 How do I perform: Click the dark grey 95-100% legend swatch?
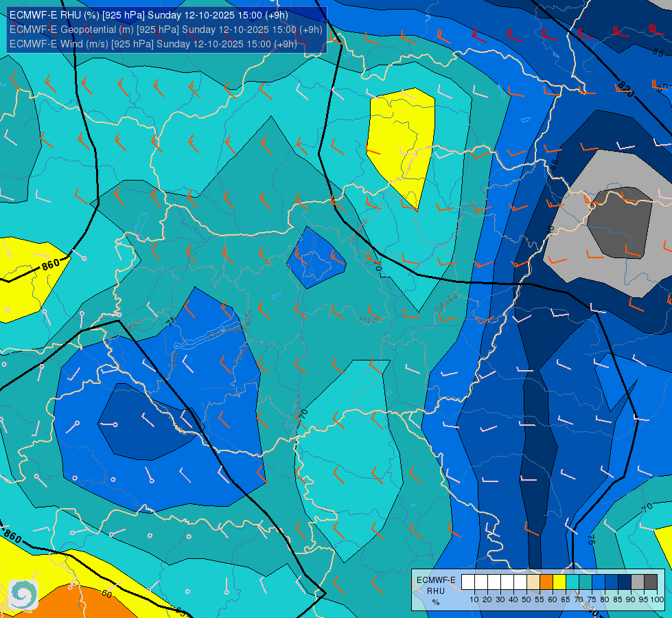click(651, 582)
